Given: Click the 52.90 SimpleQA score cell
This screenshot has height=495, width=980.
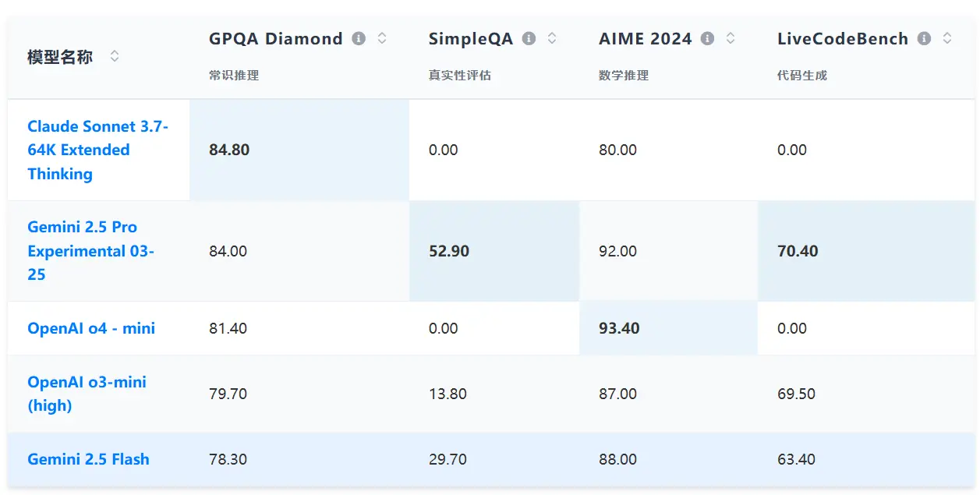Looking at the screenshot, I should 494,251.
